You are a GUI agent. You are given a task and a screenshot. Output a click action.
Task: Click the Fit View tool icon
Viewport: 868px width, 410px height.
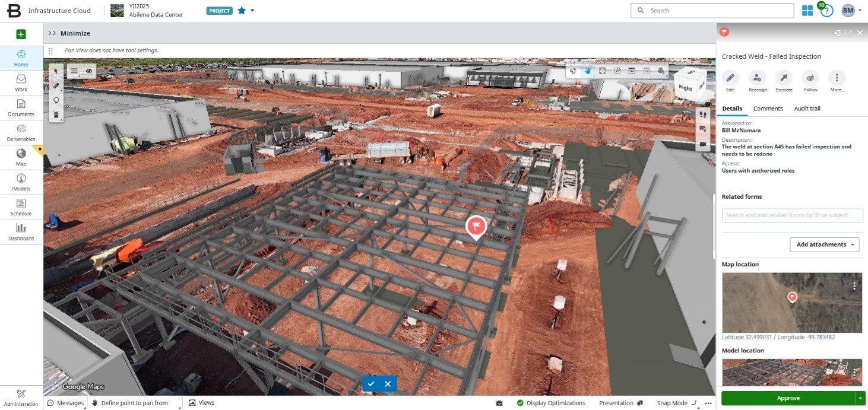(602, 71)
